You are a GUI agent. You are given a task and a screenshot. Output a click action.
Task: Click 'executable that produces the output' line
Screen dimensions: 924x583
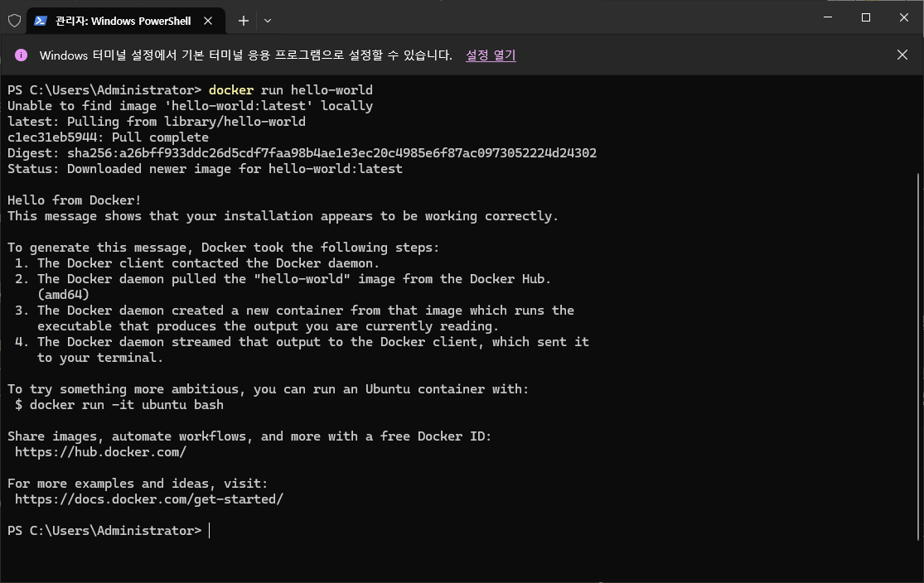268,326
